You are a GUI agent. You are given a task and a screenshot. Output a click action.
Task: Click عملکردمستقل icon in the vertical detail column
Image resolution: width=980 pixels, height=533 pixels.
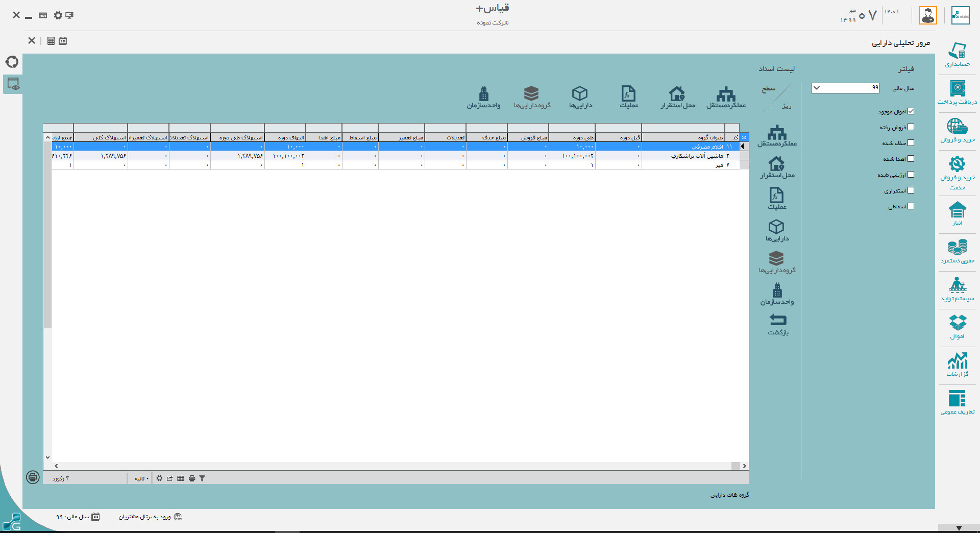tap(777, 136)
